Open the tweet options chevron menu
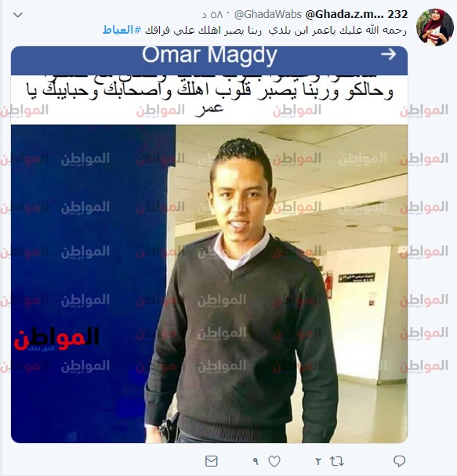Image resolution: width=457 pixels, height=476 pixels. 18,15
